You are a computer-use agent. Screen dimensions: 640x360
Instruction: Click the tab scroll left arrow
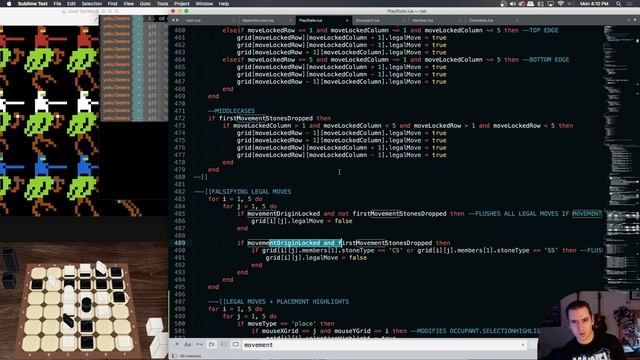(173, 20)
